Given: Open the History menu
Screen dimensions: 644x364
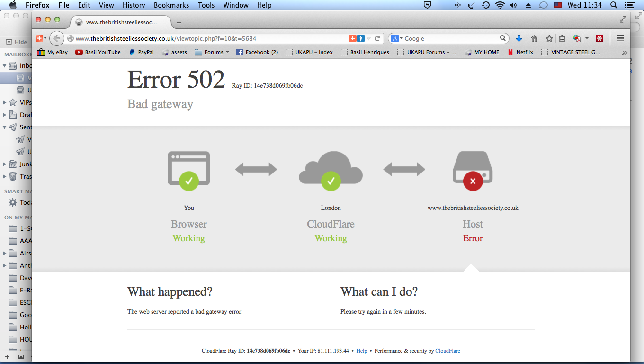Looking at the screenshot, I should tap(134, 5).
